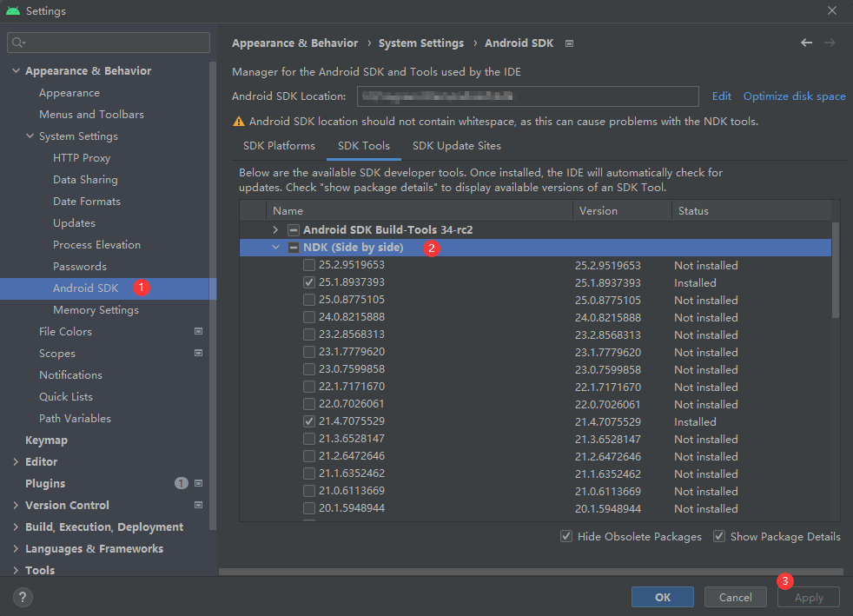Click the search magnifier icon

18,43
